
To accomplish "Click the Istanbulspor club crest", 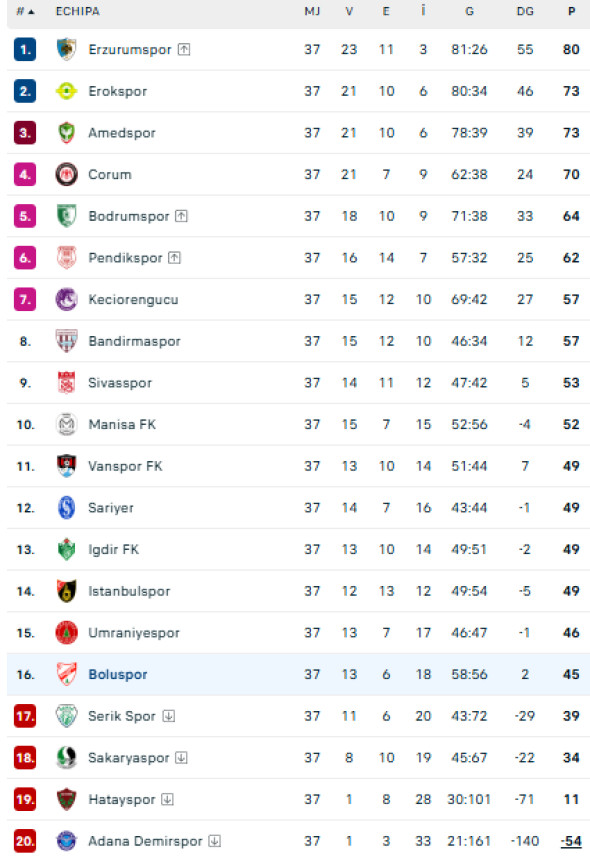I will click(x=66, y=591).
